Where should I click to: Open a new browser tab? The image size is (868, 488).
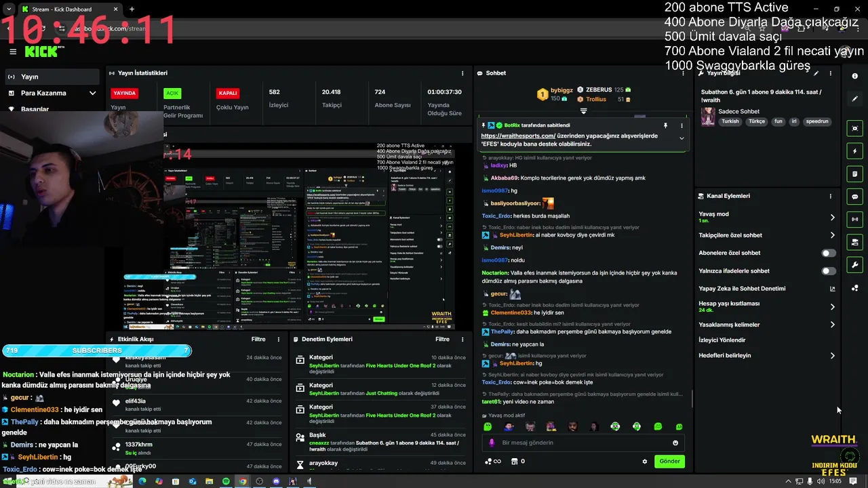pos(132,9)
